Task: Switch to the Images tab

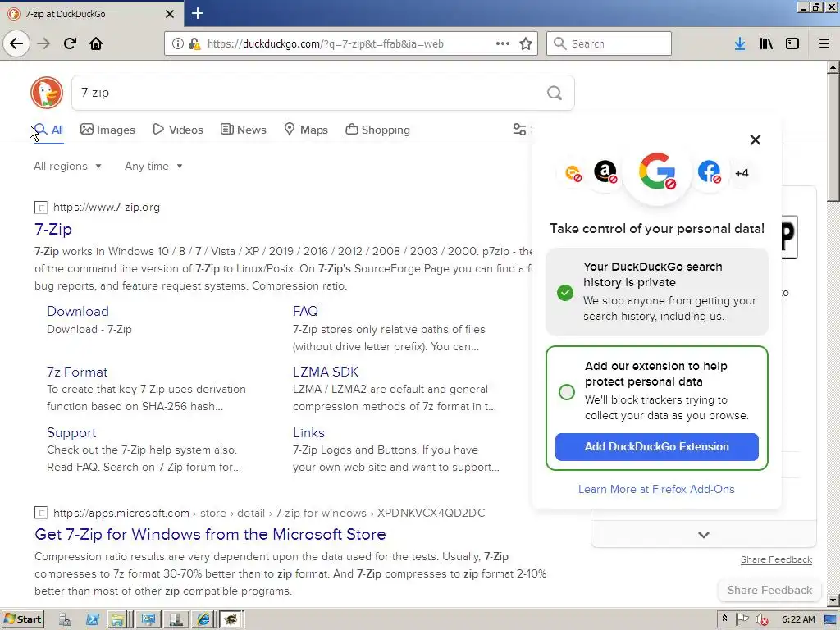Action: pos(107,130)
